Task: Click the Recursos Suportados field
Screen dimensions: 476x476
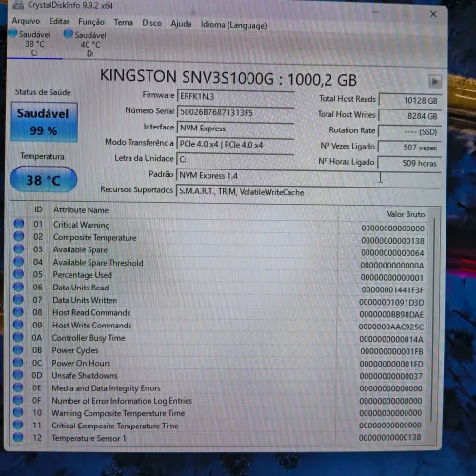Action: coord(308,191)
